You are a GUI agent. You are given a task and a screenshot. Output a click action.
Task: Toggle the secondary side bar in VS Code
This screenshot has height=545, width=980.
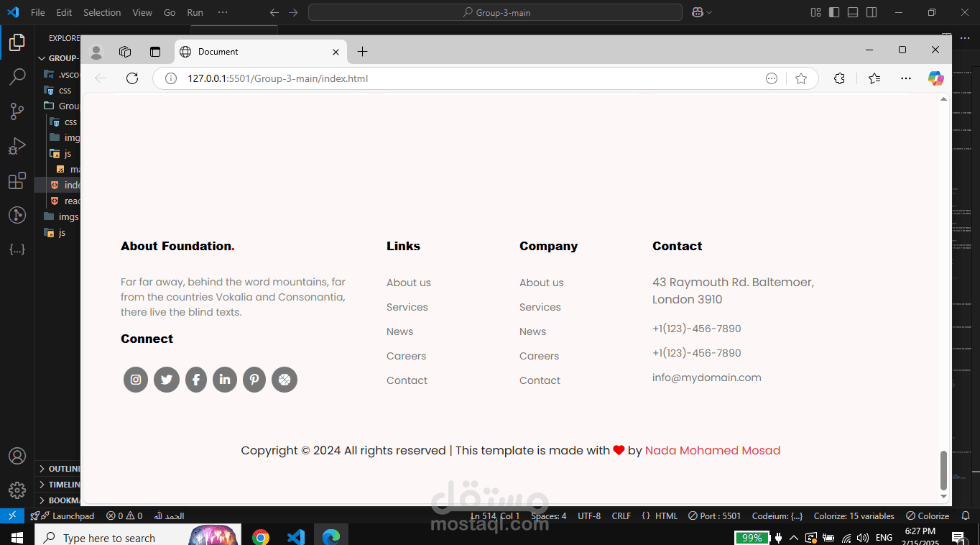872,12
